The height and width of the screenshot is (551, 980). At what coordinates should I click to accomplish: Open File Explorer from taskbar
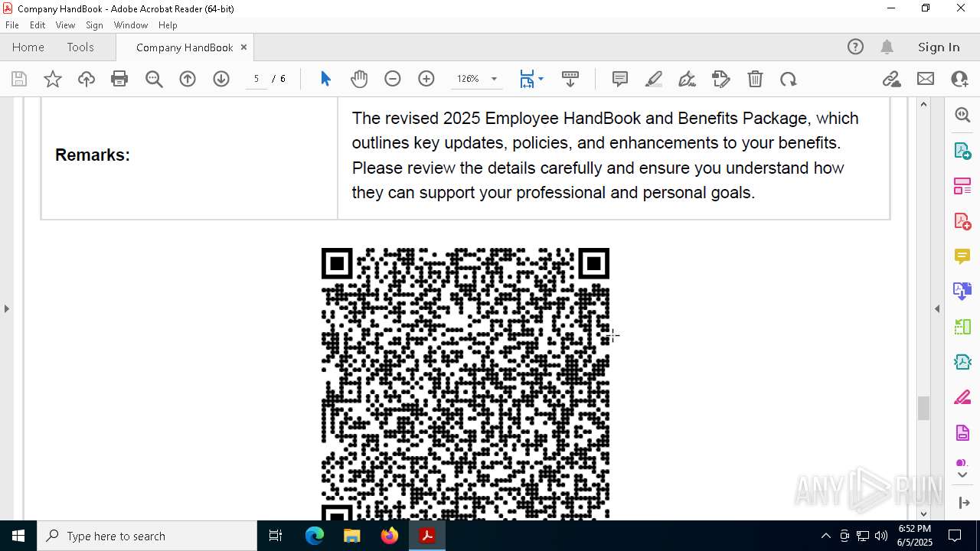pyautogui.click(x=351, y=536)
